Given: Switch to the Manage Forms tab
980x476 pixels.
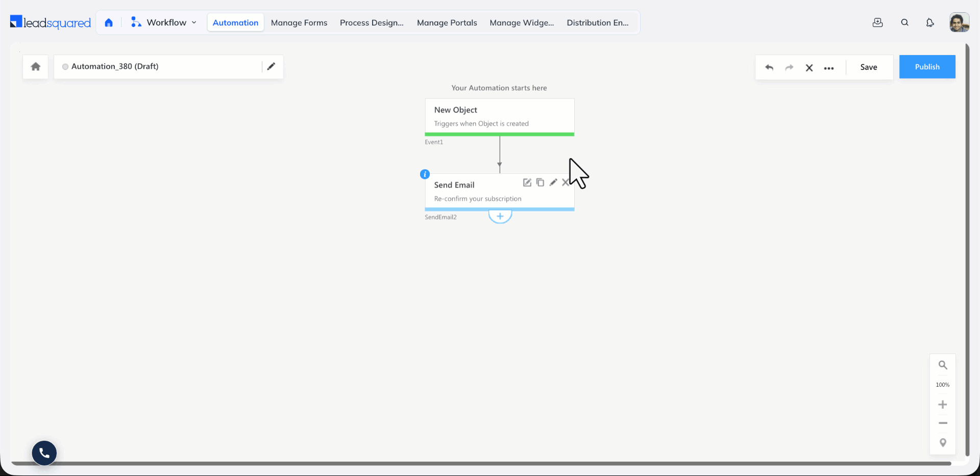Looking at the screenshot, I should click(x=299, y=22).
